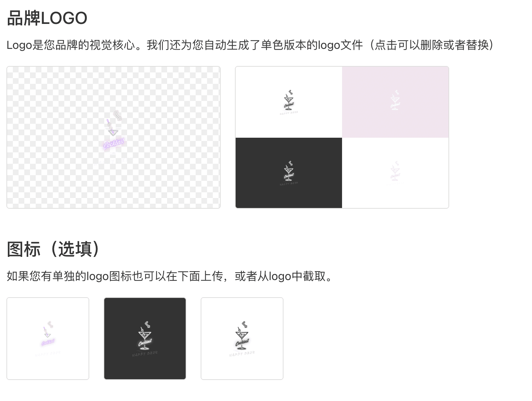Select the faint pink logo on white quadrant
532x401 pixels.
[395, 173]
